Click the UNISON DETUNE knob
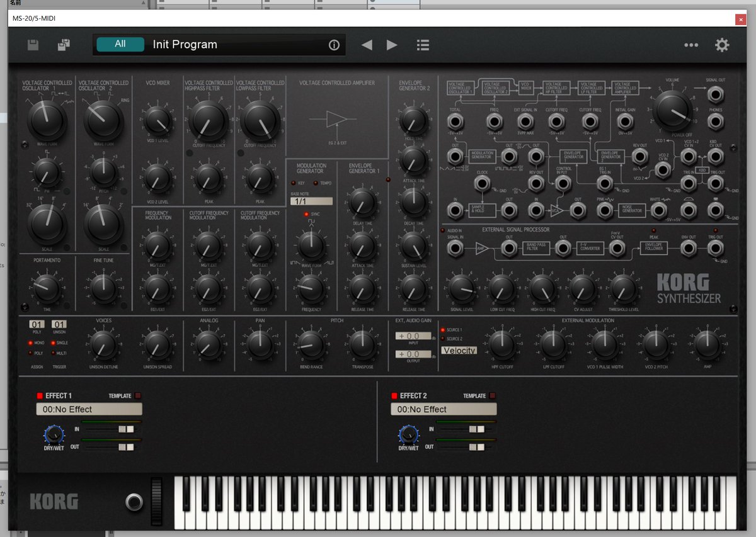 tap(104, 346)
